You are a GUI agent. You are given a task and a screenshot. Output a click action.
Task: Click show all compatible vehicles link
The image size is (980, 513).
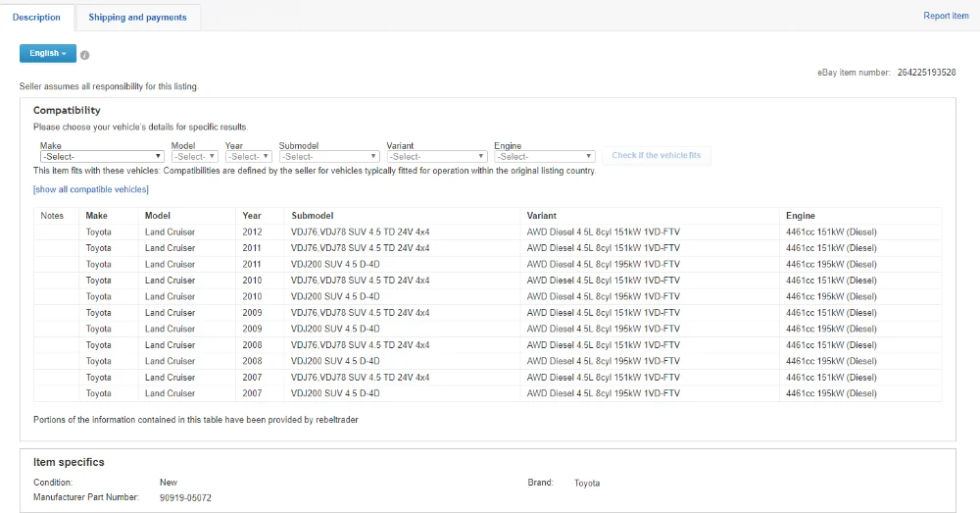click(x=90, y=189)
